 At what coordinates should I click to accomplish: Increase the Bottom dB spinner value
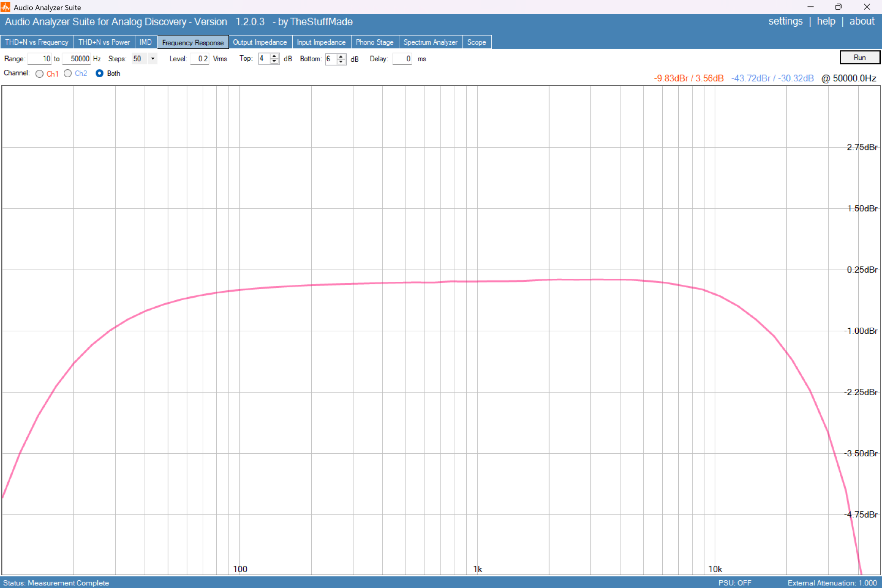click(341, 56)
